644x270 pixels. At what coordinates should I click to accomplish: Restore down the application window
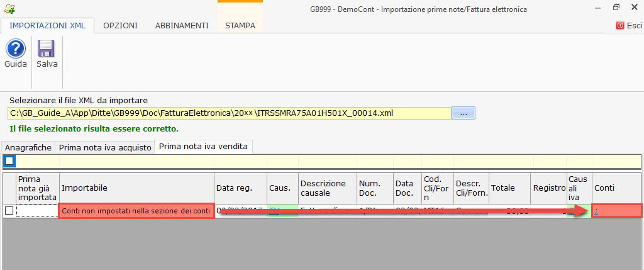coord(616,8)
